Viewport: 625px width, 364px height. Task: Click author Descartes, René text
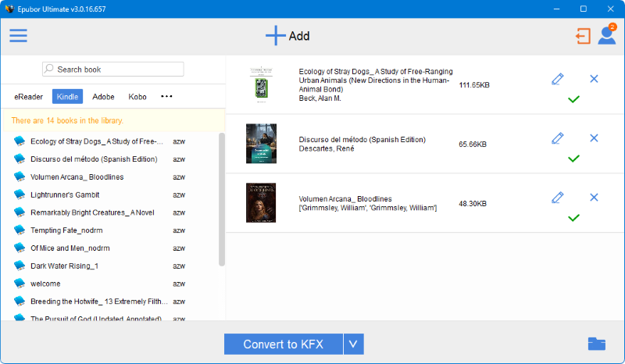pos(327,148)
